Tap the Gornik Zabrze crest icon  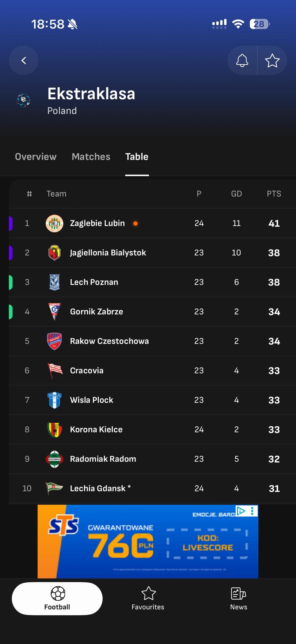[54, 312]
